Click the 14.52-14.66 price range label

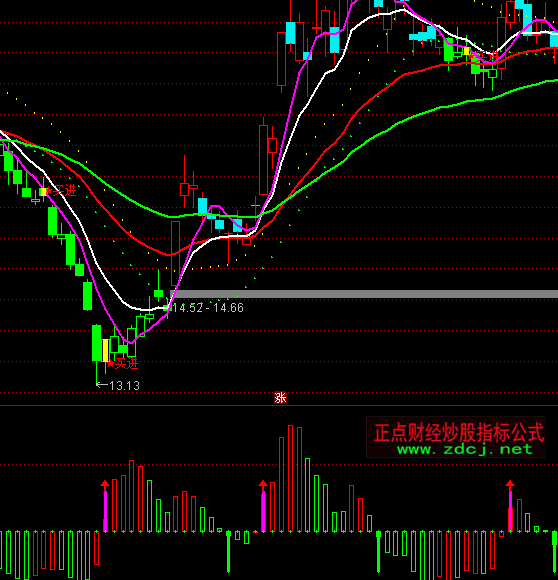208,308
